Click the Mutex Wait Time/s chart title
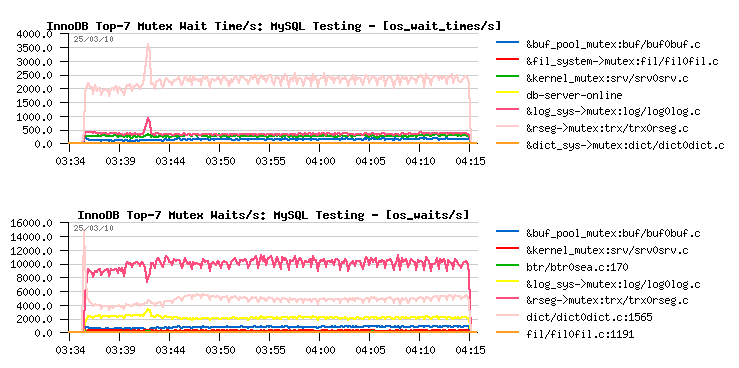 tap(273, 26)
